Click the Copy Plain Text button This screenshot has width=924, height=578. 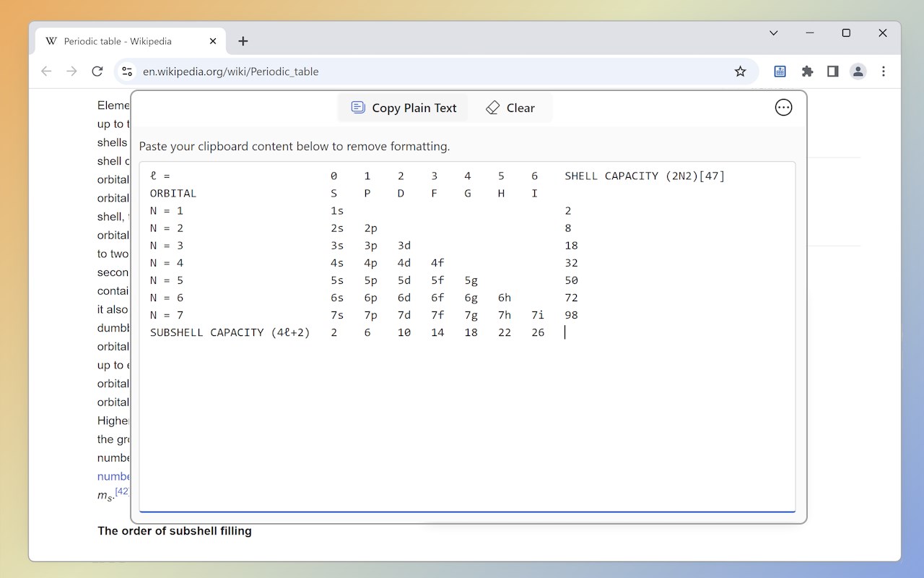[403, 108]
